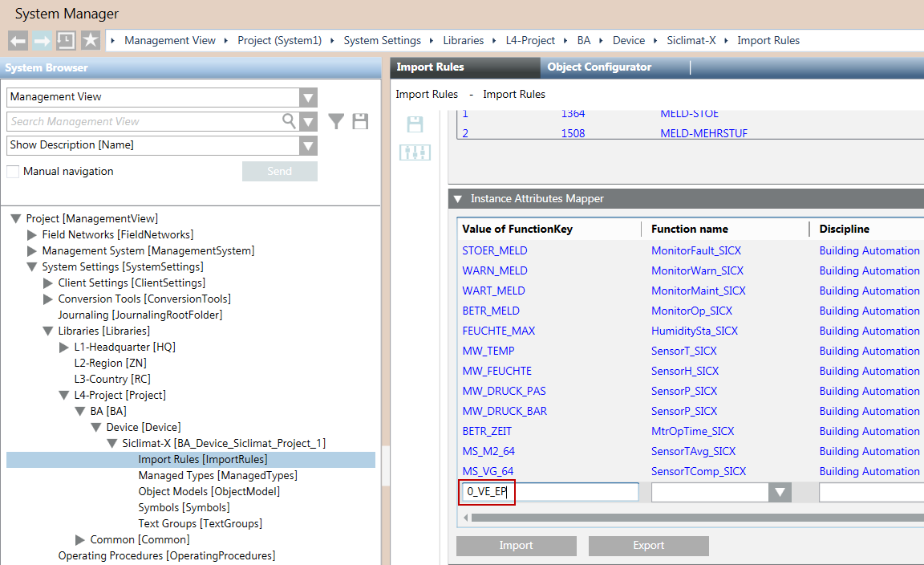Click the Import button
This screenshot has height=565, width=924.
click(516, 545)
